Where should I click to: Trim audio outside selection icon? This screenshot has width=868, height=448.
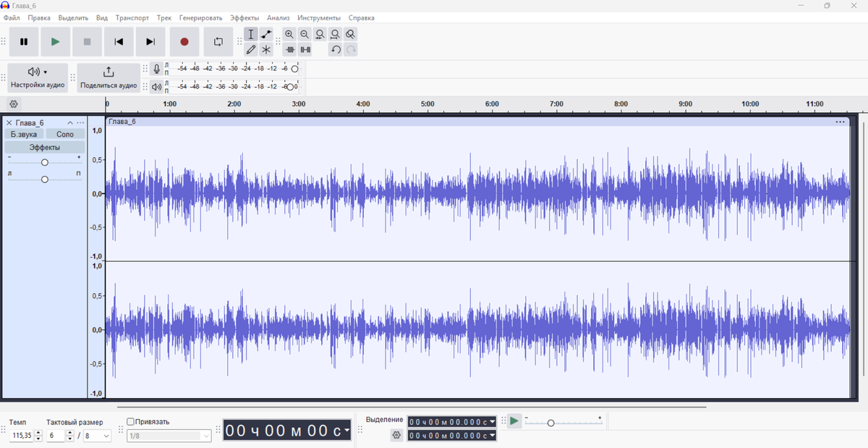click(x=290, y=49)
